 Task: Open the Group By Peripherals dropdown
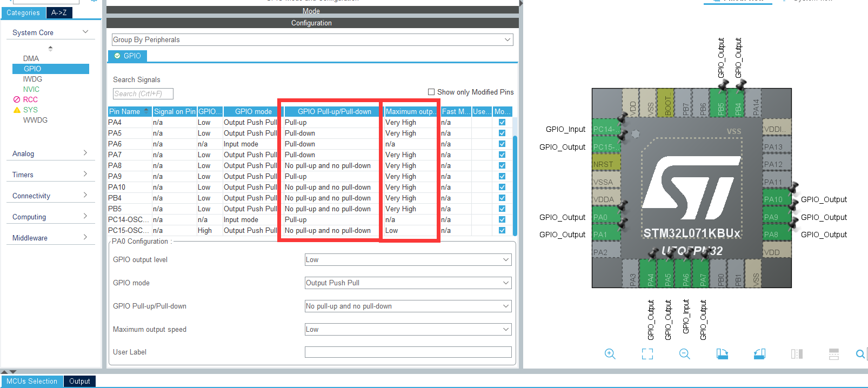pos(312,40)
